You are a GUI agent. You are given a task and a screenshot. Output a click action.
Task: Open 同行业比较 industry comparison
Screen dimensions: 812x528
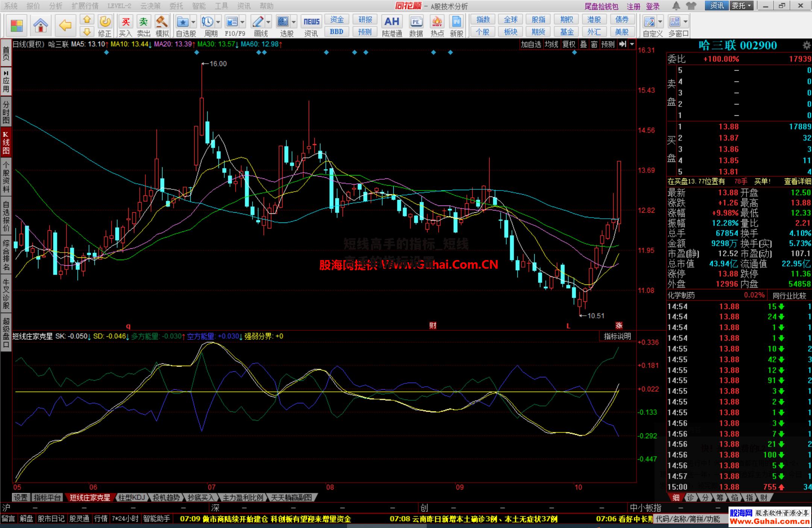[x=789, y=296]
